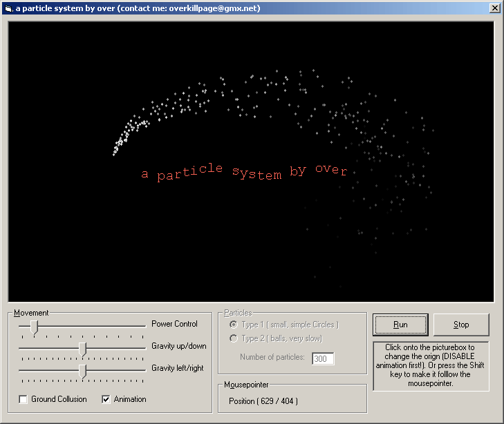Select Type 2 balls very slow option
Image resolution: width=504 pixels, height=424 pixels.
234,338
